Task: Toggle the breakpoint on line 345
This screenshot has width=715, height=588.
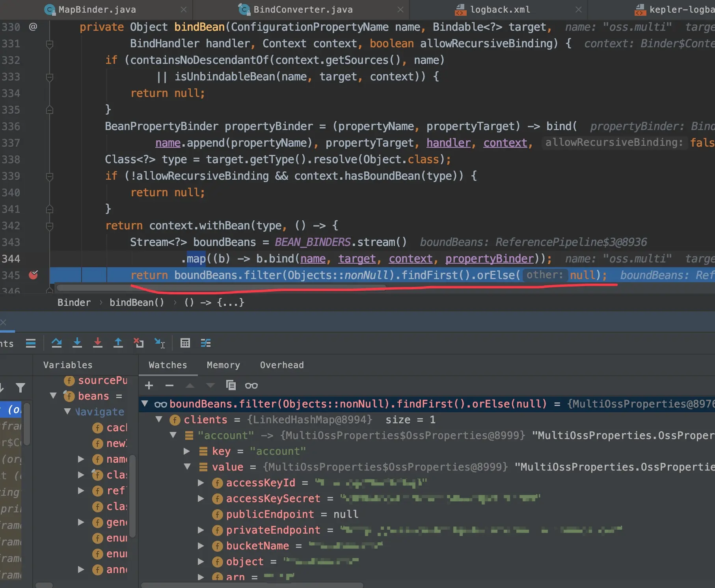Action: coord(34,275)
